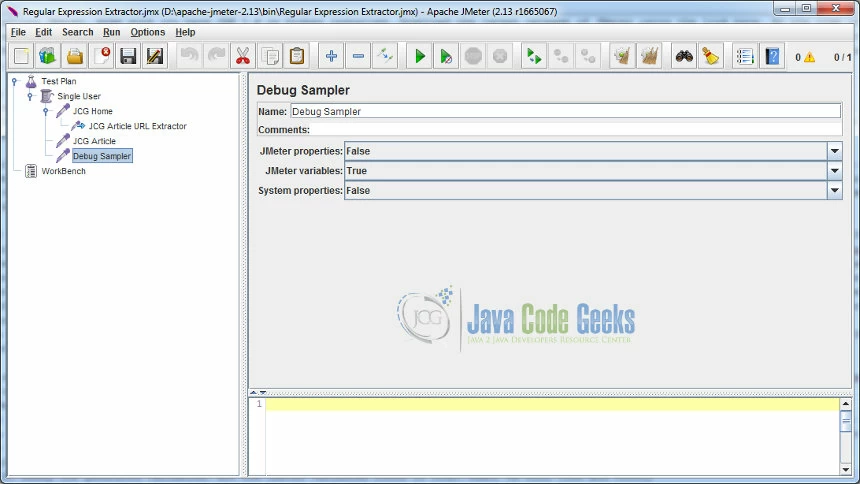Open the Function helper list icon
The height and width of the screenshot is (484, 860).
pyautogui.click(x=745, y=56)
